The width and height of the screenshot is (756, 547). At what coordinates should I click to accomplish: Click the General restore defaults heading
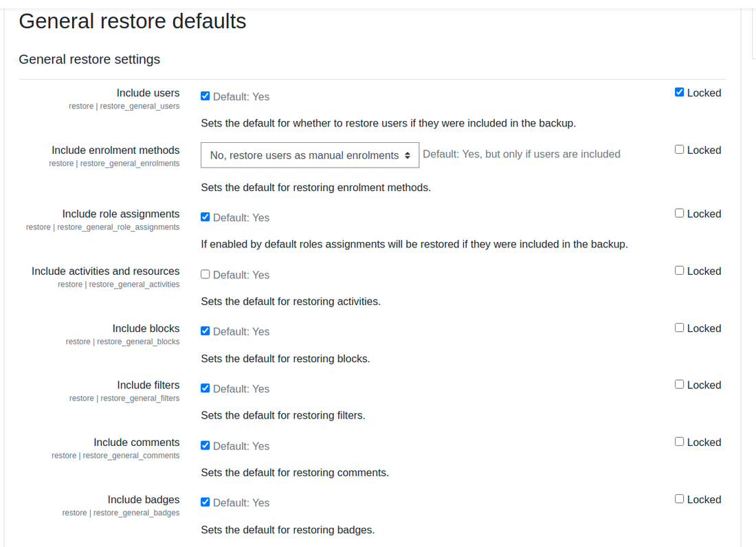(x=133, y=21)
